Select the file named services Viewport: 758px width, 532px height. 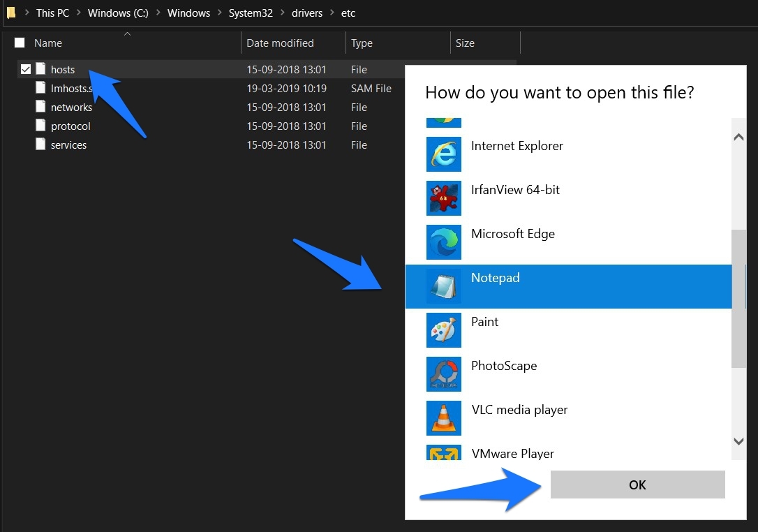[68, 145]
